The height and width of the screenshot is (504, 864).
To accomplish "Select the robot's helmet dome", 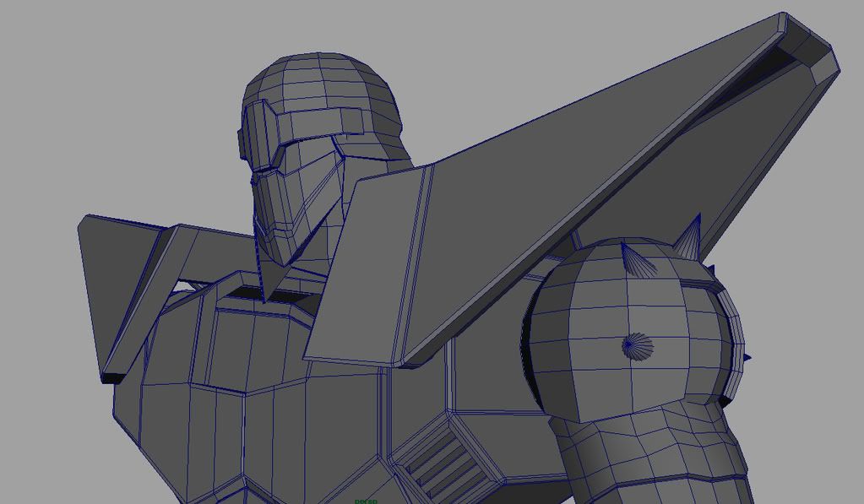I will pos(321,83).
